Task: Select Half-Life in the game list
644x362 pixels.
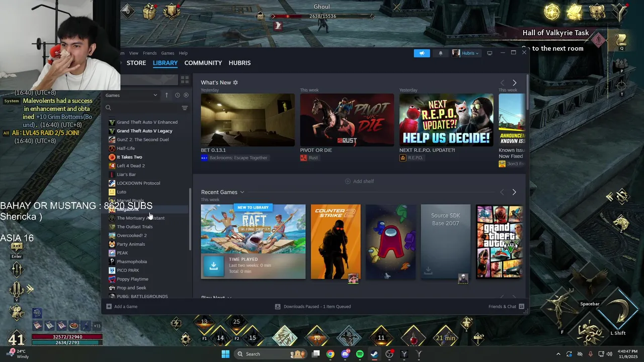Action: pyautogui.click(x=126, y=148)
